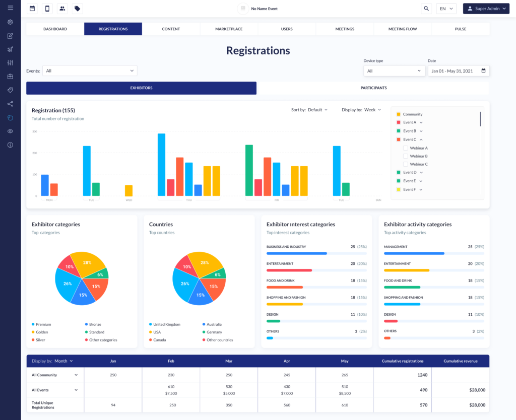Click the interest Entertainment progress bar
516x420 pixels.
click(316, 270)
